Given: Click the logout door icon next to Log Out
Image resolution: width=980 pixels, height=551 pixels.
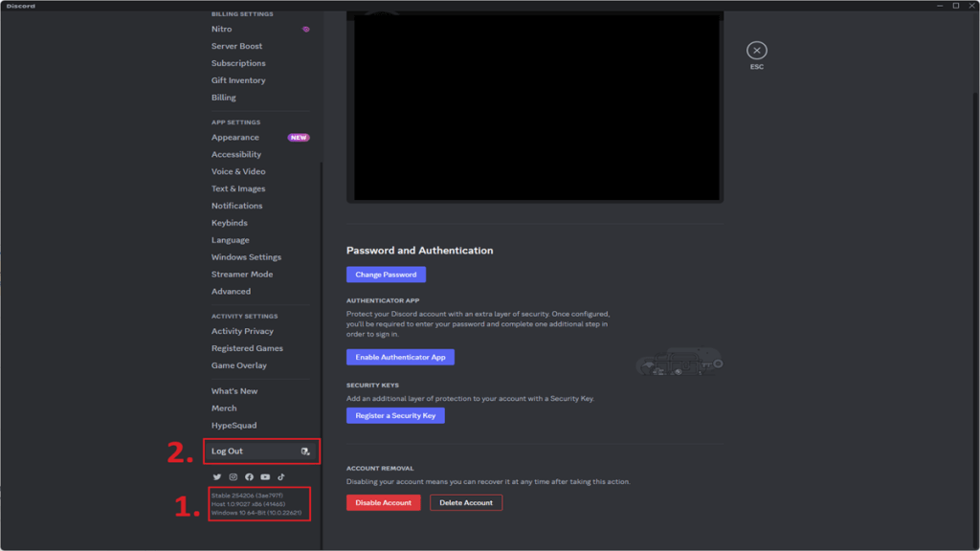Looking at the screenshot, I should [305, 451].
